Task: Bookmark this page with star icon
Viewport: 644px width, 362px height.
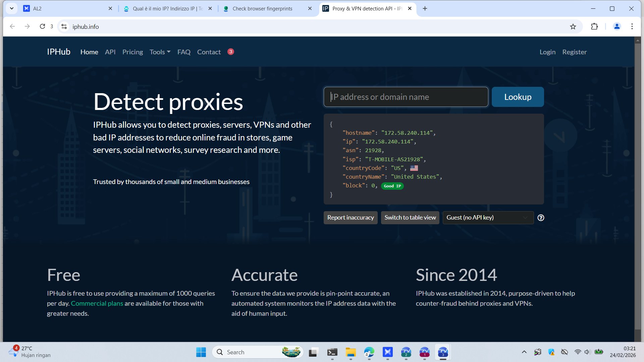Action: tap(573, 26)
